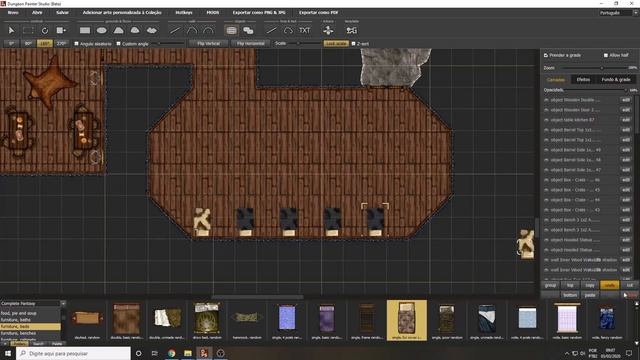The height and width of the screenshot is (360, 640).
Task: Click the tokens figure tool icon
Action: point(328,31)
